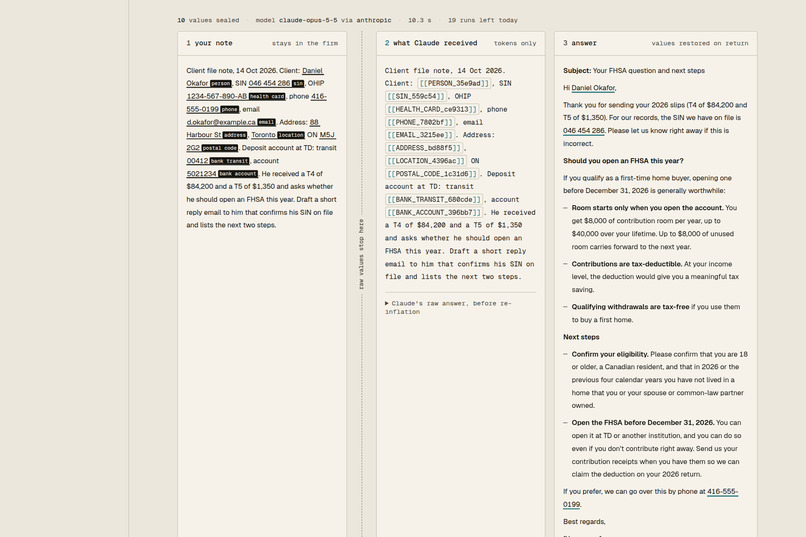
Task: Click the 'location' tag in your note
Action: (x=291, y=135)
